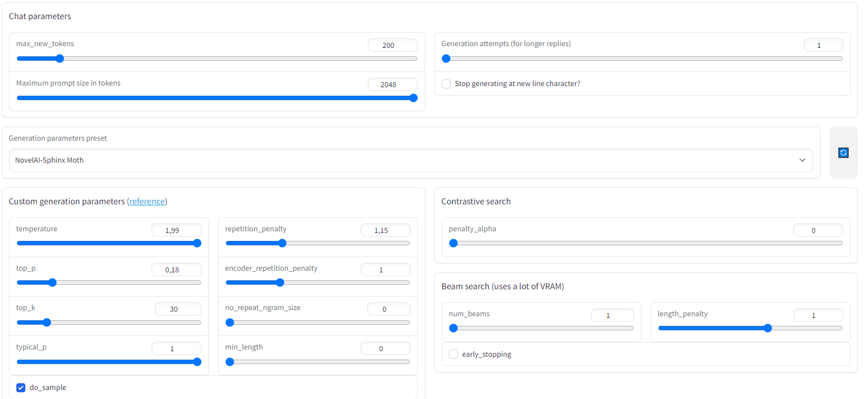The image size is (868, 399).
Task: Click the penalty_alpha slider track
Action: 648,243
